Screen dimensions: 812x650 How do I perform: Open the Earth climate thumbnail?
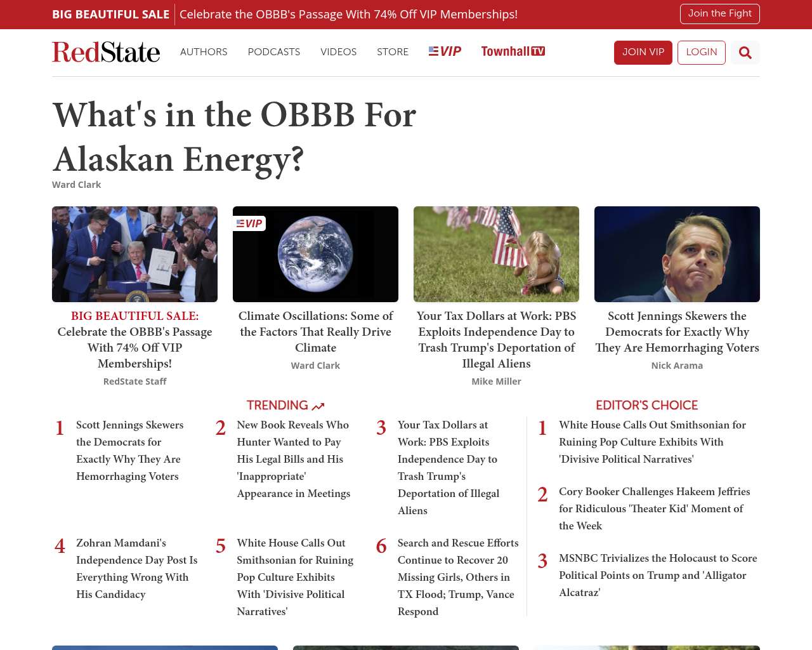315,254
